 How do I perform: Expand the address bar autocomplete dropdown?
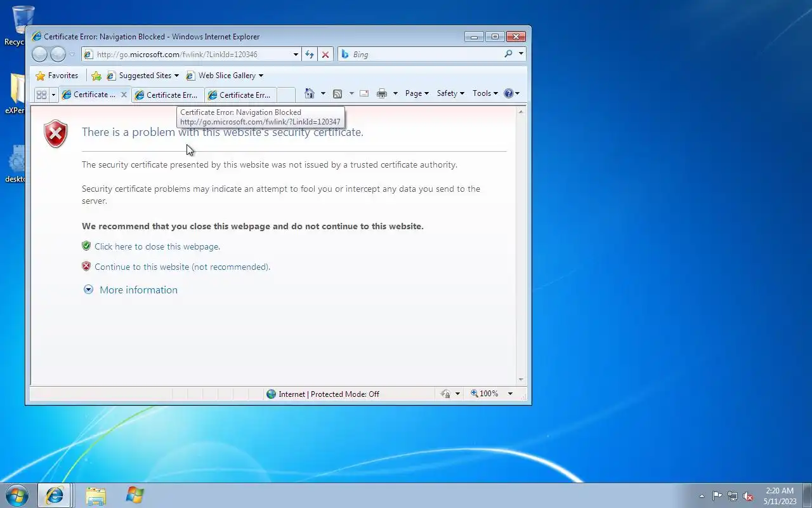(x=296, y=55)
